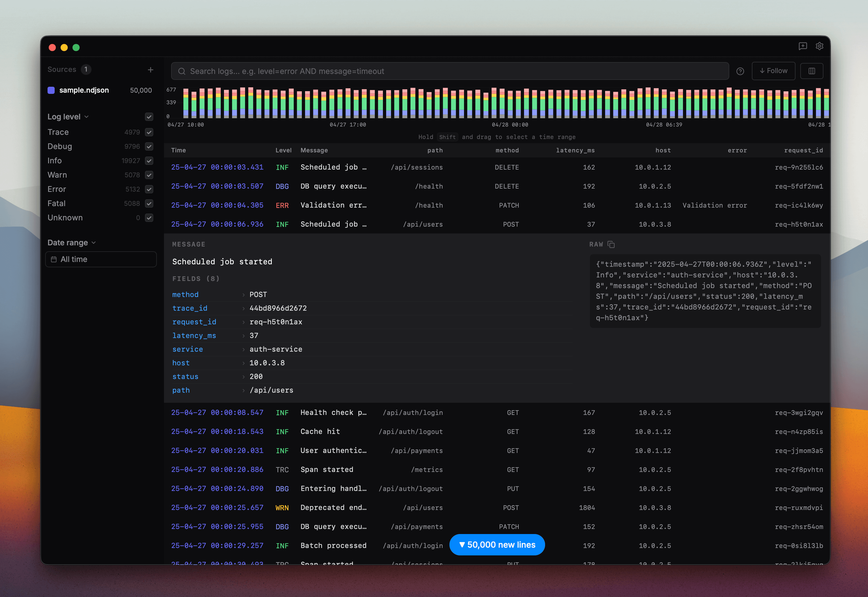This screenshot has height=597, width=868.
Task: Expand the host field chevron
Action: point(243,363)
